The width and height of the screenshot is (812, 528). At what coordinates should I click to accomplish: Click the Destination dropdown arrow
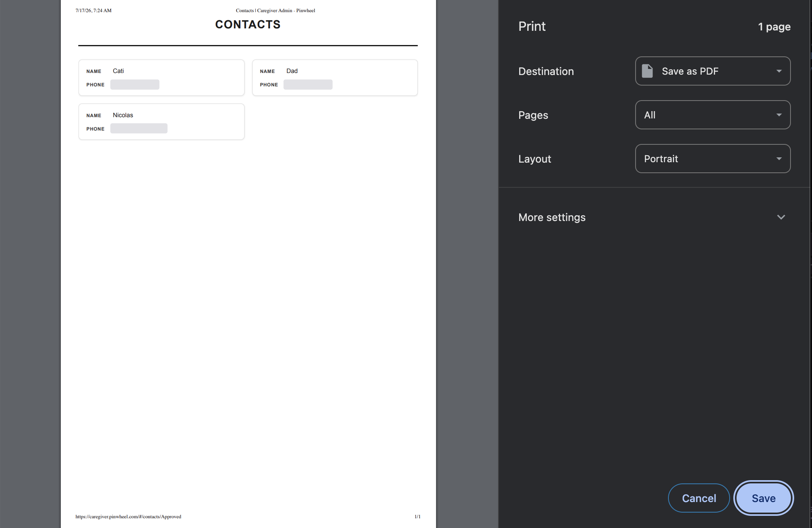(779, 71)
